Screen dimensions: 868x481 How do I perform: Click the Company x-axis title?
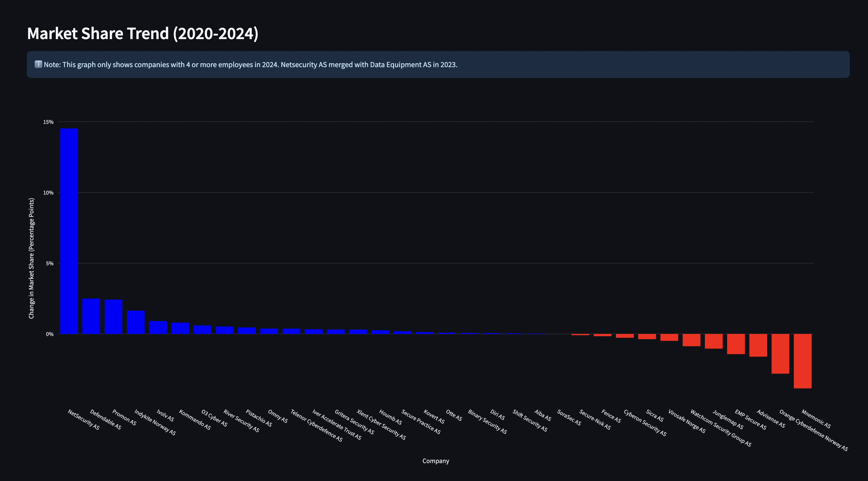click(x=436, y=461)
